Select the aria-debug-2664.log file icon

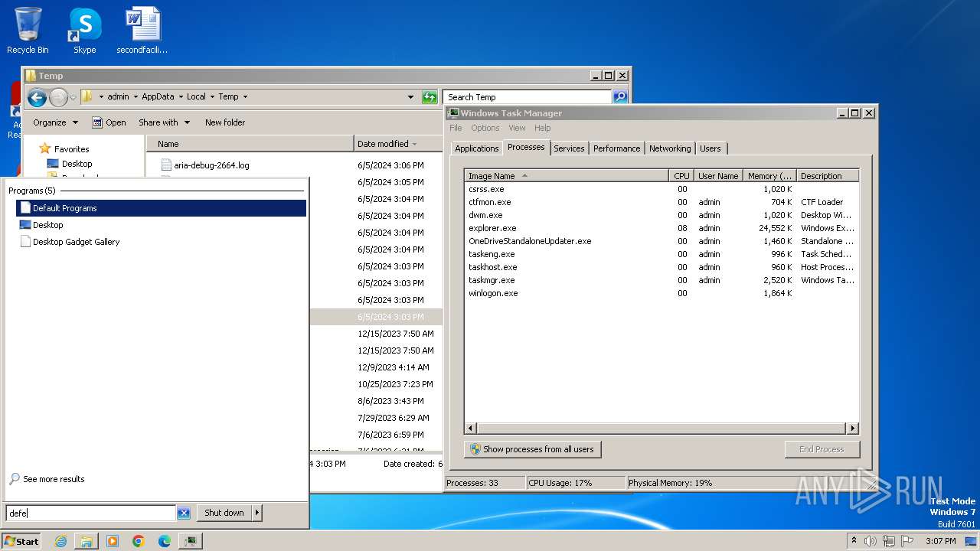tap(166, 165)
